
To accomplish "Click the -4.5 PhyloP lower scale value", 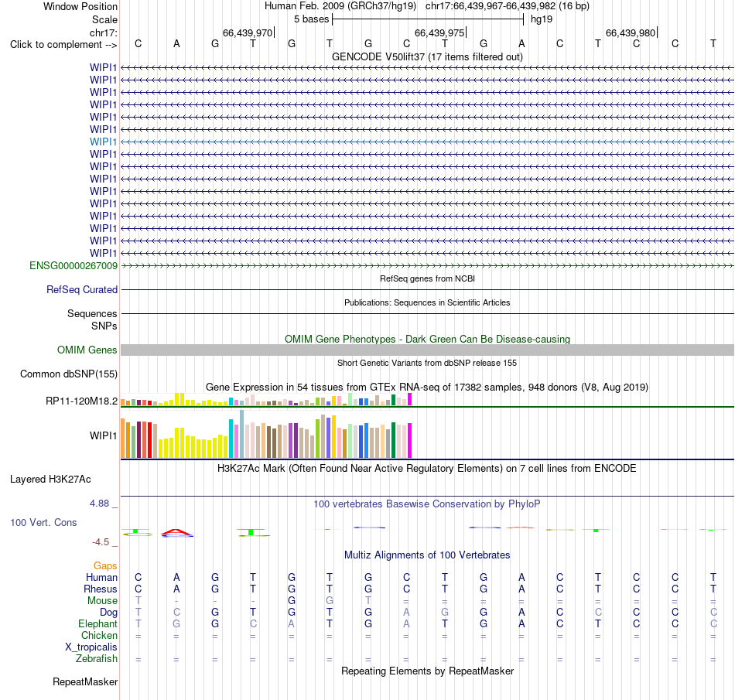I will click(x=101, y=542).
